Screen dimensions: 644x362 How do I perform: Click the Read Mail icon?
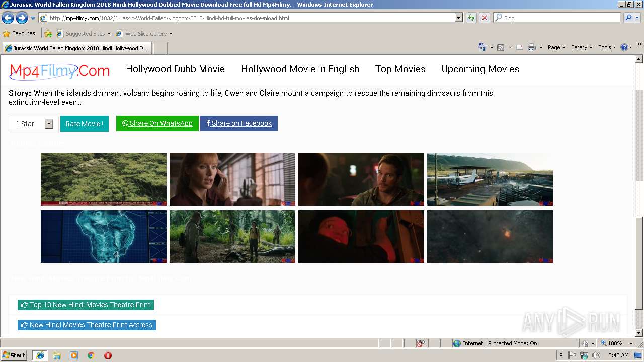[x=520, y=47]
